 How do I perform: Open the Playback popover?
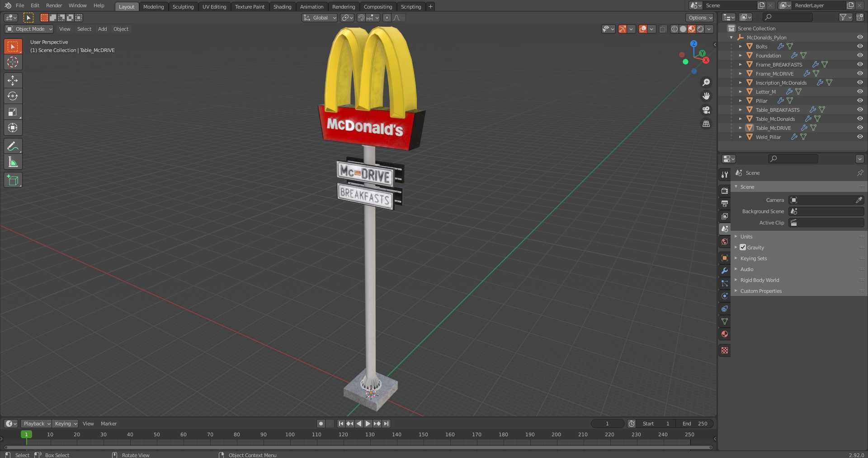click(36, 424)
